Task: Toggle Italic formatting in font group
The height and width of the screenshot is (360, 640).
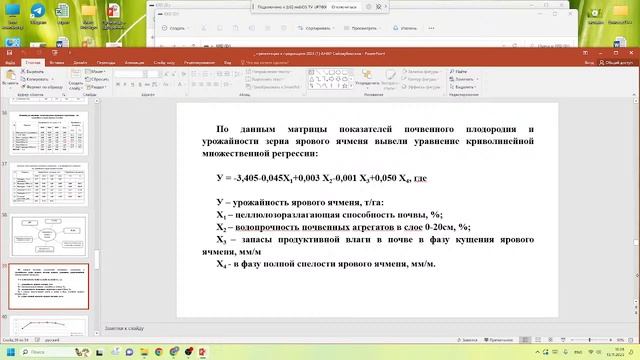Action: tap(125, 84)
